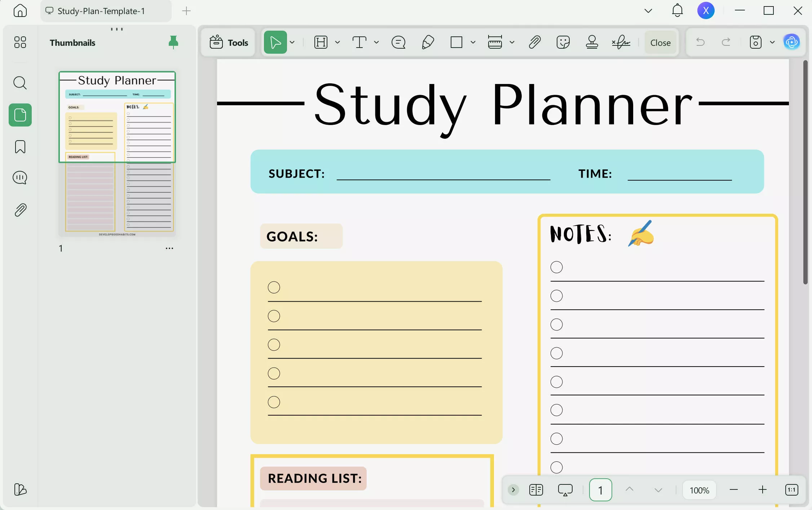Open the Tools menu button
The width and height of the screenshot is (812, 510).
(x=229, y=43)
